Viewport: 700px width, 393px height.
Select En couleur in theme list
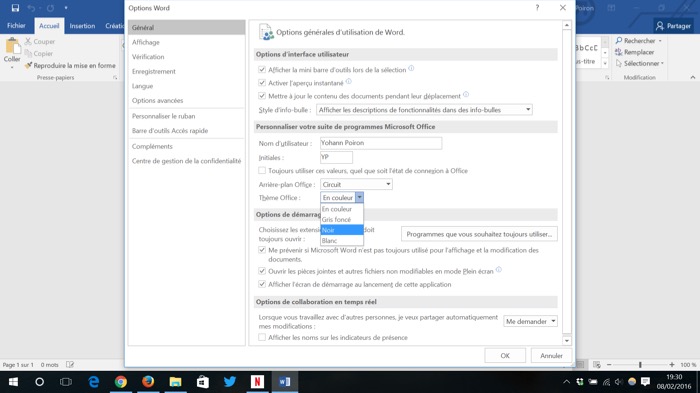tap(342, 209)
